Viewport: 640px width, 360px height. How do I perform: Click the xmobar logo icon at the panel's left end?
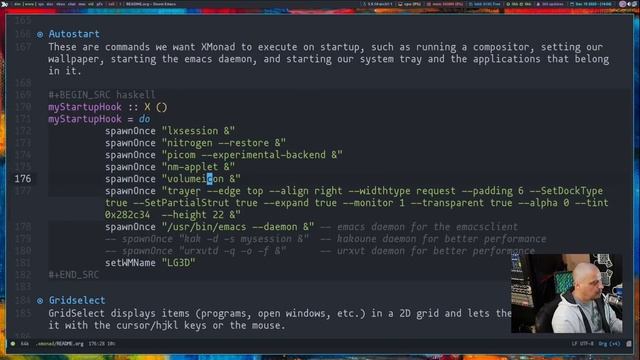tap(4, 4)
